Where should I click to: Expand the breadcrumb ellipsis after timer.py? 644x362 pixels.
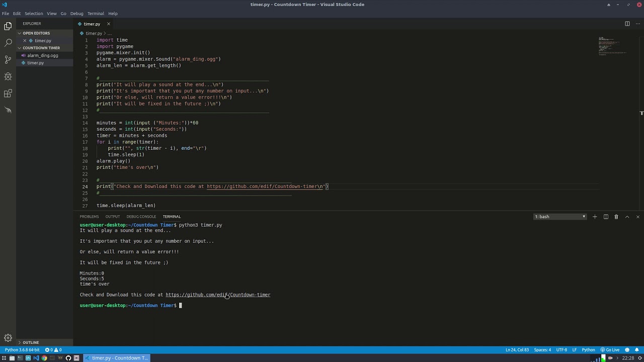tap(109, 33)
